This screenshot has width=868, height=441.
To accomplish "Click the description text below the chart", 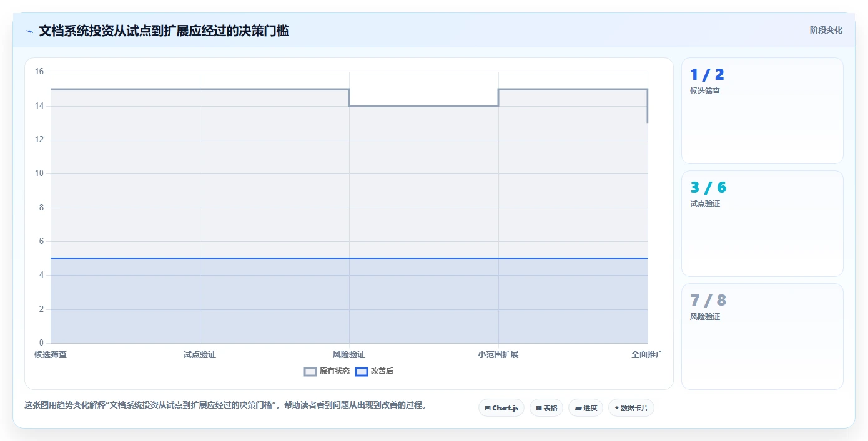I will point(227,405).
